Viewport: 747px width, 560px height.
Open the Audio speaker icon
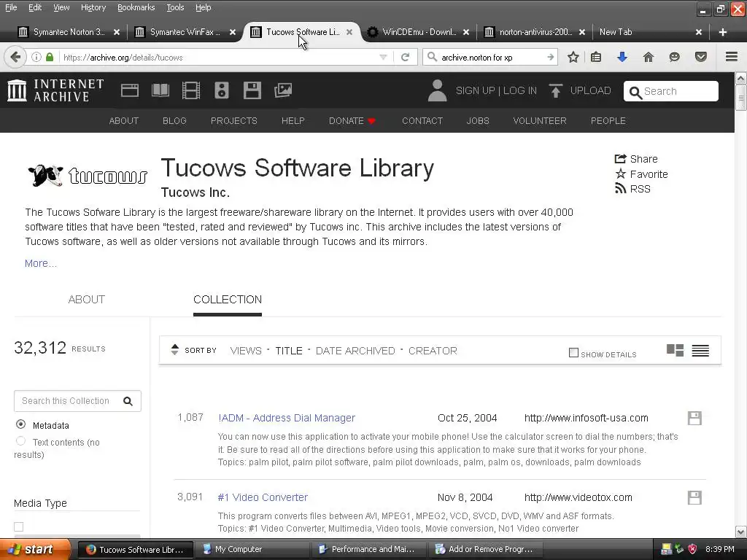(x=222, y=90)
